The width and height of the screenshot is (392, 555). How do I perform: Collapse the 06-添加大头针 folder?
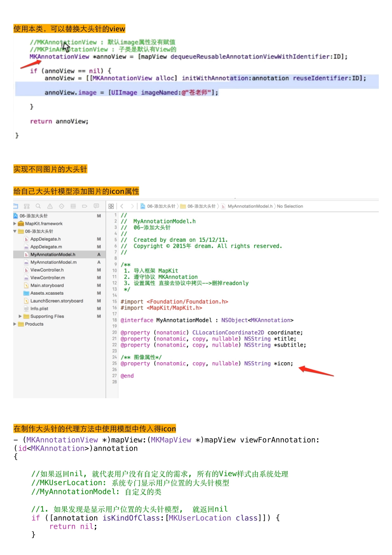15,231
